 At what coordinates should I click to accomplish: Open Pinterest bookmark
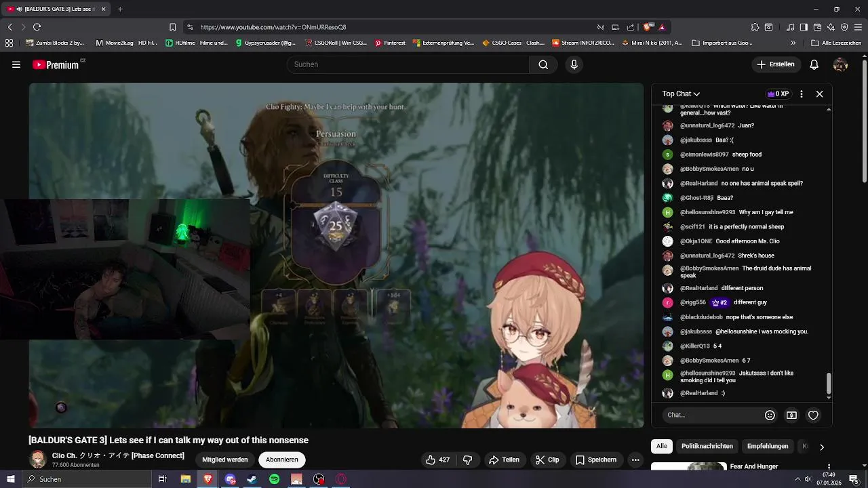(x=390, y=43)
